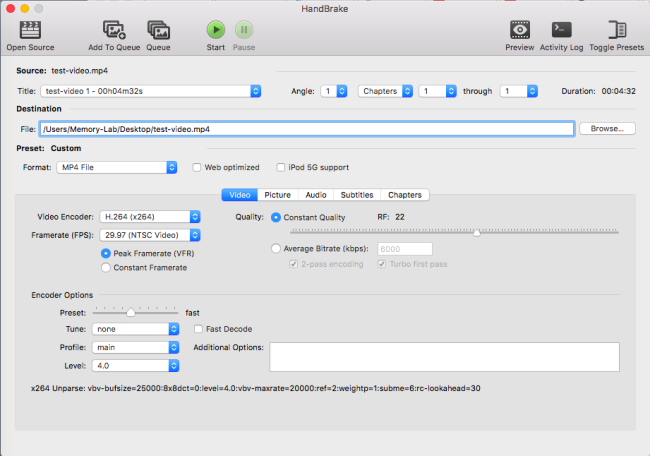Select the Average Bitrate (kbps) radio button
The height and width of the screenshot is (456, 650).
click(276, 249)
